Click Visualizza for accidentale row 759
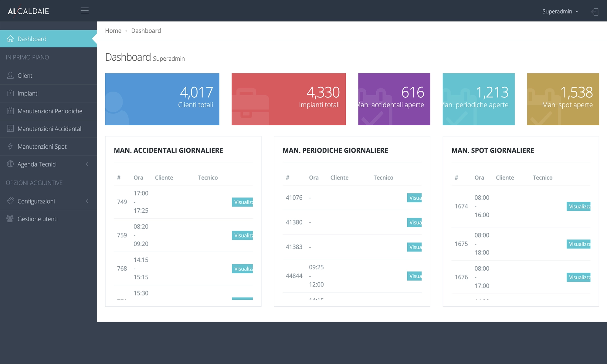 coord(242,235)
